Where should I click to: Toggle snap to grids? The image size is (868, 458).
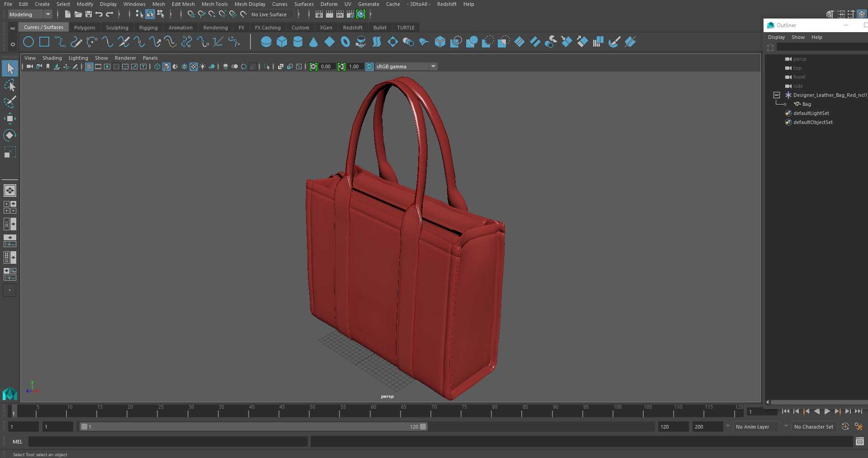pos(191,14)
